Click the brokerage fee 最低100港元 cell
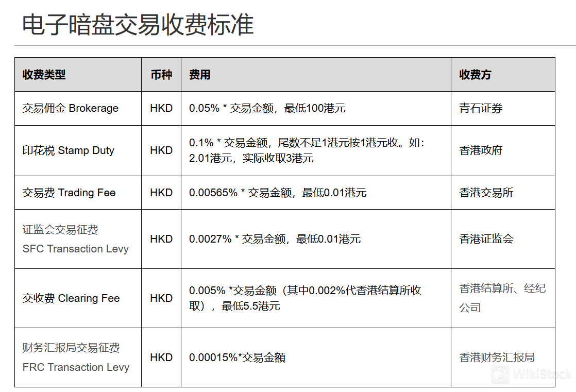 (267, 108)
